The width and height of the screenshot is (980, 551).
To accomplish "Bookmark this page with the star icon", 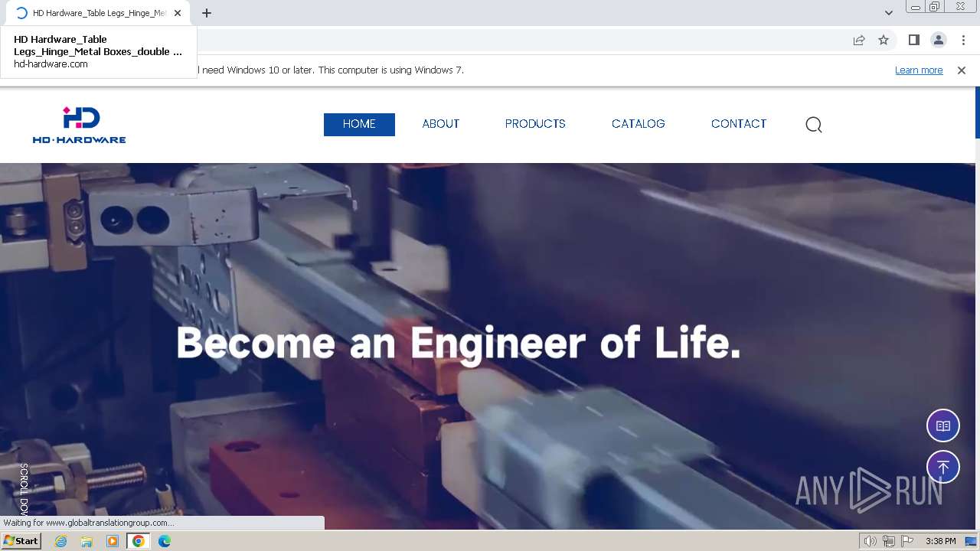I will click(884, 40).
